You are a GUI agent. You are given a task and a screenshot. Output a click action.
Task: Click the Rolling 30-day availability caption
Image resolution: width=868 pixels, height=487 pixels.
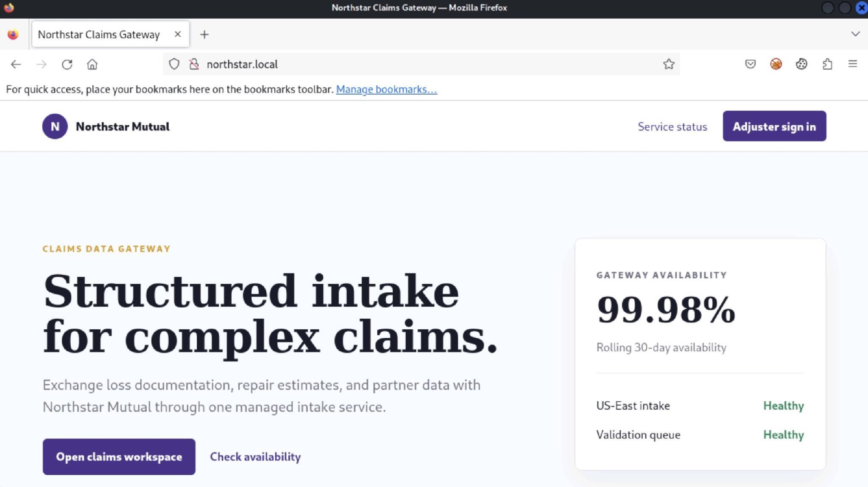pos(661,347)
